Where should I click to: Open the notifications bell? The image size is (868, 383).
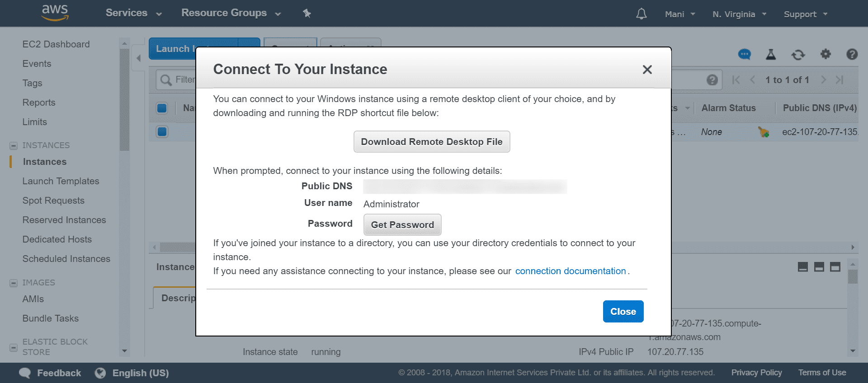(x=641, y=14)
